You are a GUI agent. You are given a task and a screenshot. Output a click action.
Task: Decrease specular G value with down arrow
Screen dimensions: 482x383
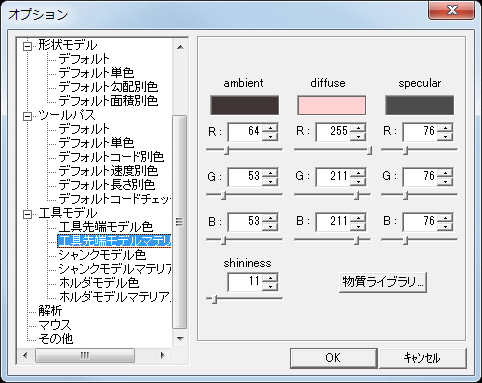click(x=445, y=181)
